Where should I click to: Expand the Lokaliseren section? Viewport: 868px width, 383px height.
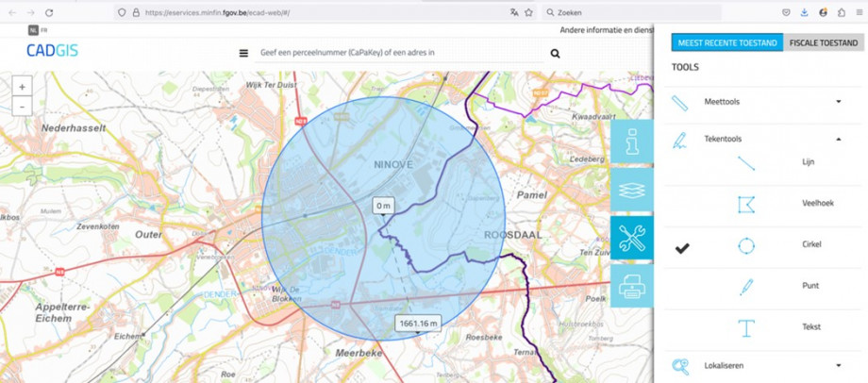(838, 366)
